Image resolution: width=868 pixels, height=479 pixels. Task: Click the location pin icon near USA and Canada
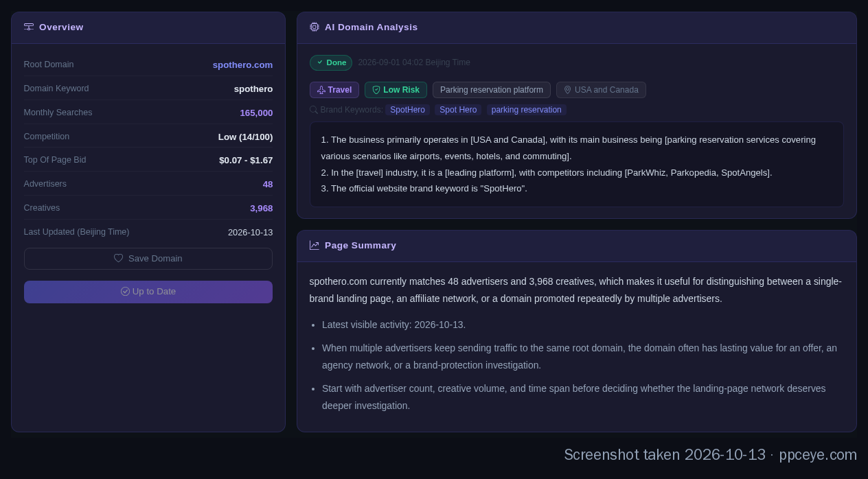[567, 90]
